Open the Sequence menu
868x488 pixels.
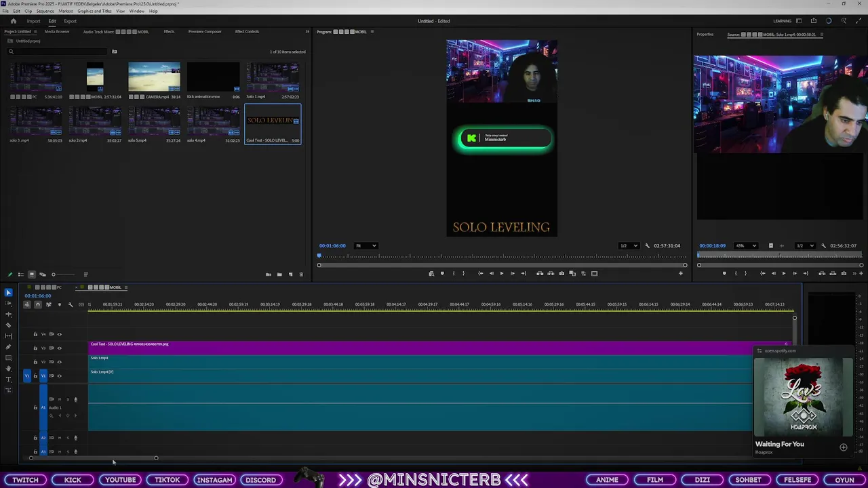45,11
